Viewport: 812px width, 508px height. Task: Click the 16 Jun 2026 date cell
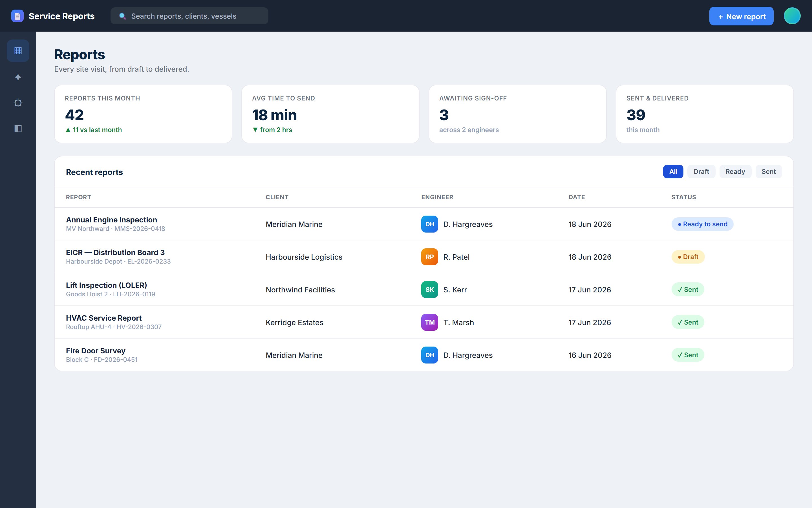click(590, 355)
